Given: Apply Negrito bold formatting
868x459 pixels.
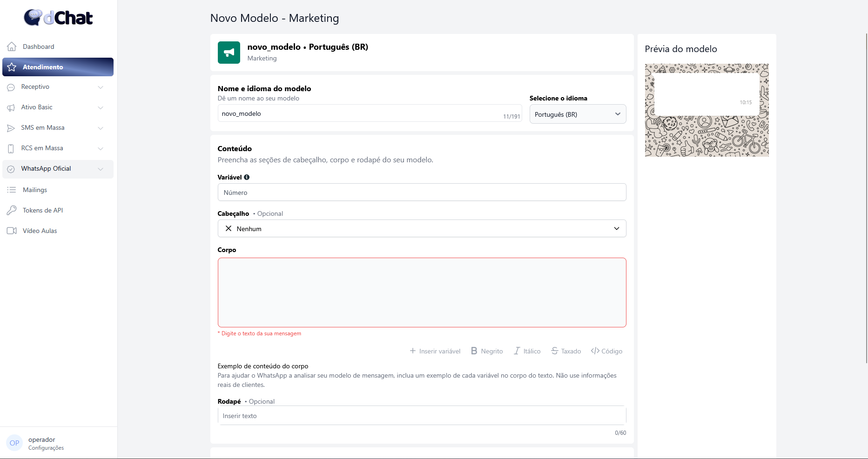Looking at the screenshot, I should point(487,351).
